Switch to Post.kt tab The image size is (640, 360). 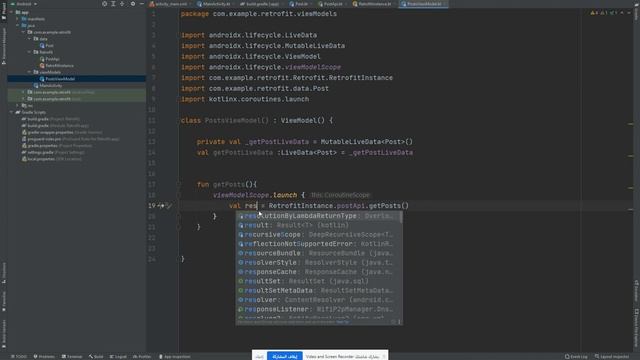tap(301, 4)
